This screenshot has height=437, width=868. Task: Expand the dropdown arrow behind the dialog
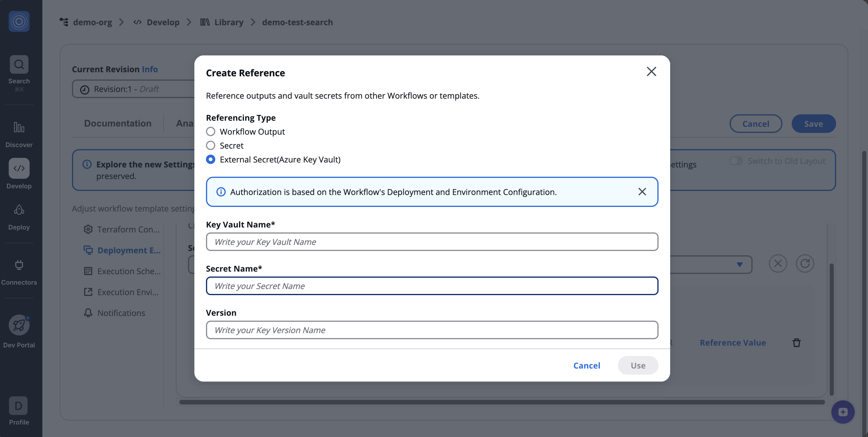[739, 264]
